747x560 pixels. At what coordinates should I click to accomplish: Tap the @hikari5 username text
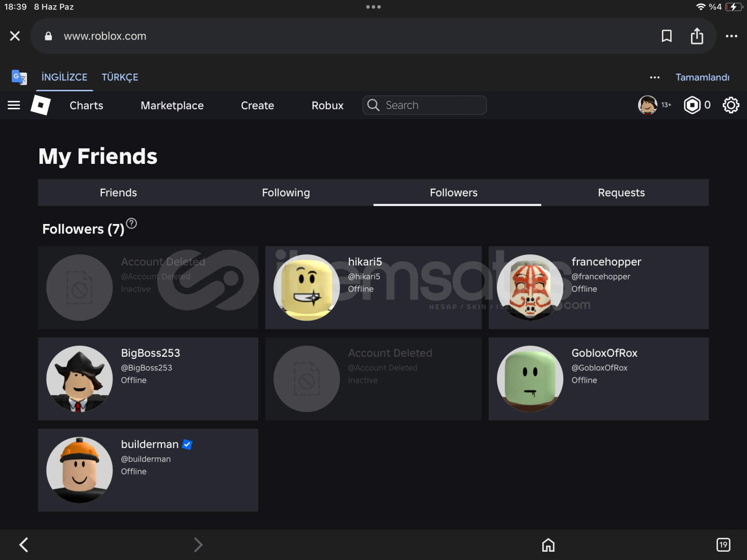[x=364, y=276]
